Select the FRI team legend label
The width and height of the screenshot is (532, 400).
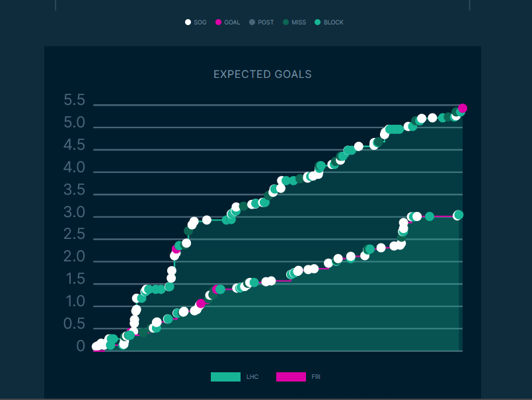316,377
